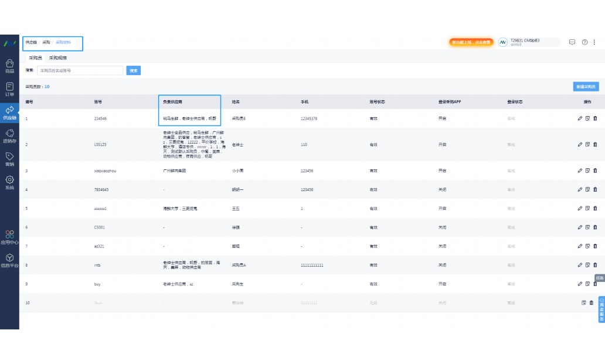The height and width of the screenshot is (364, 605).
Task: Click the blue 搜索 button
Action: coord(134,70)
